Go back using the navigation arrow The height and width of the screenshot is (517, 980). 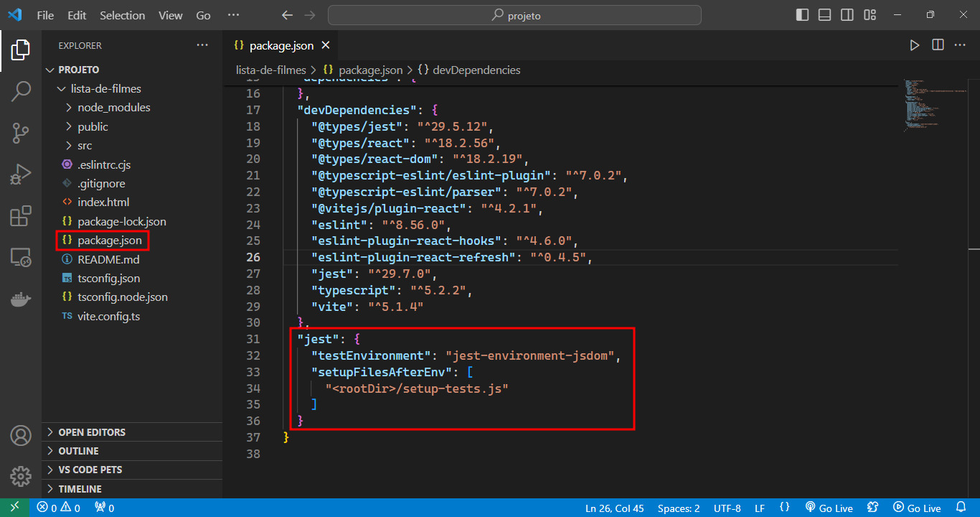[288, 15]
